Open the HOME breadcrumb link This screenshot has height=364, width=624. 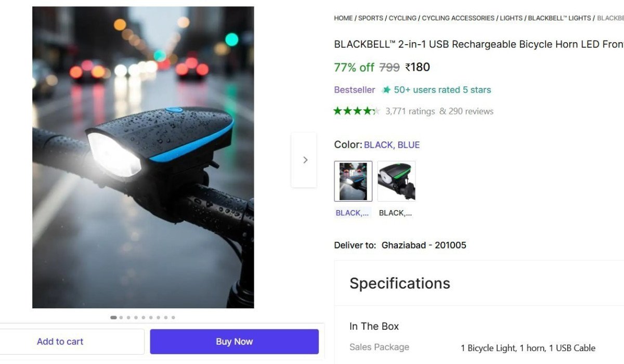343,18
